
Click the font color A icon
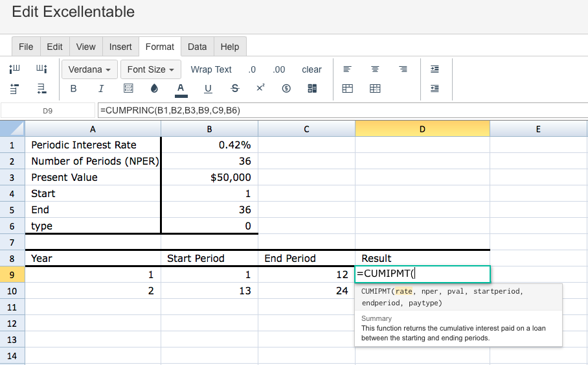pos(181,89)
